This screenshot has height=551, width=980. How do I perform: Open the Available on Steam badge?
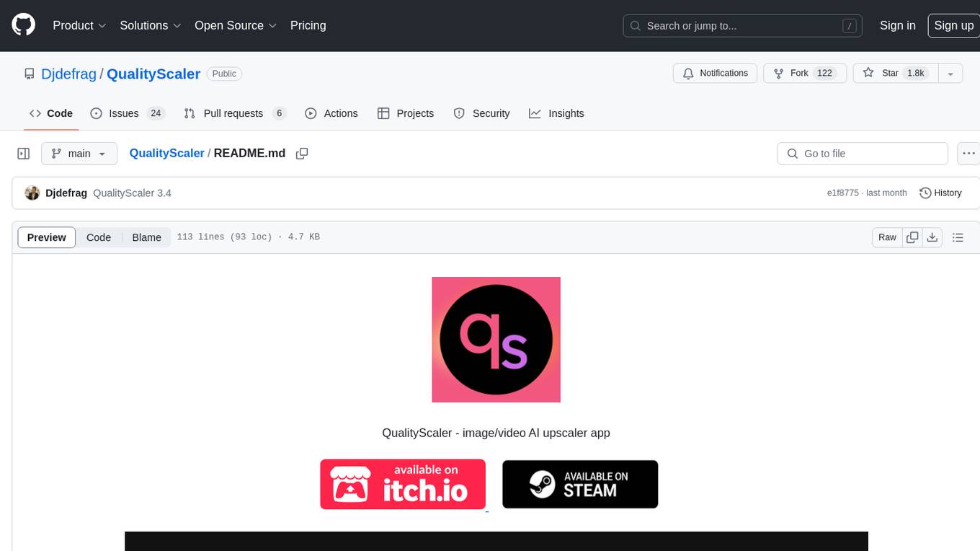point(580,484)
